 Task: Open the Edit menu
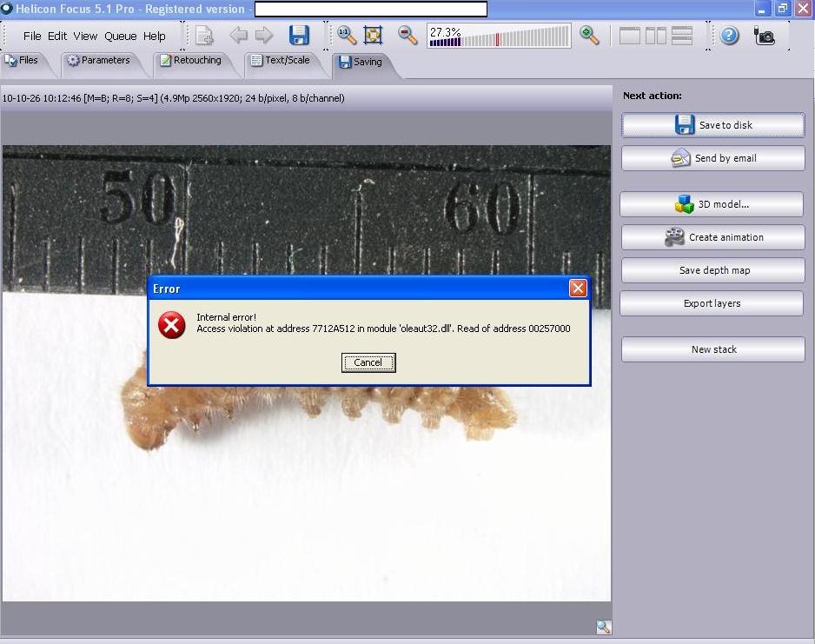57,36
